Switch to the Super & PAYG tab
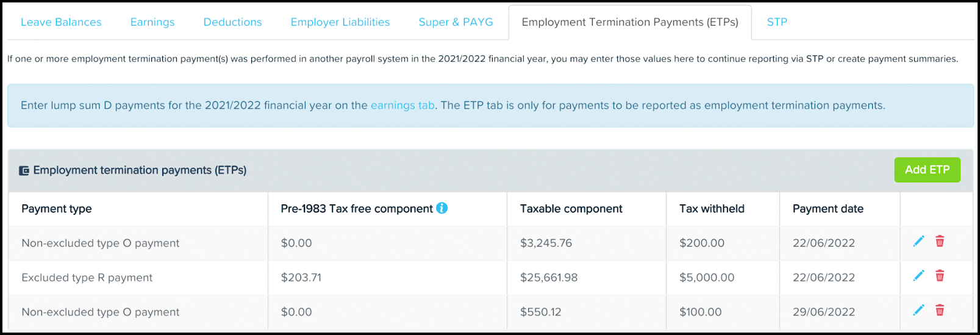The height and width of the screenshot is (335, 980). pos(456,22)
